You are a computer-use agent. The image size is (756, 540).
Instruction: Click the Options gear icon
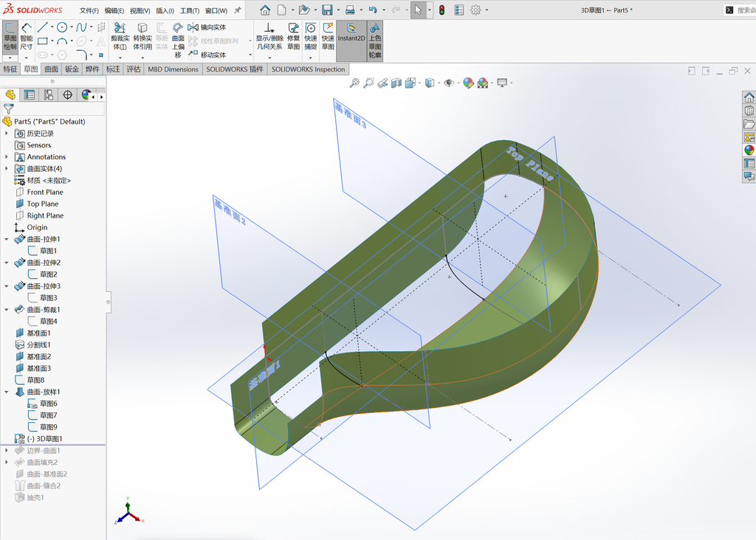(x=475, y=10)
